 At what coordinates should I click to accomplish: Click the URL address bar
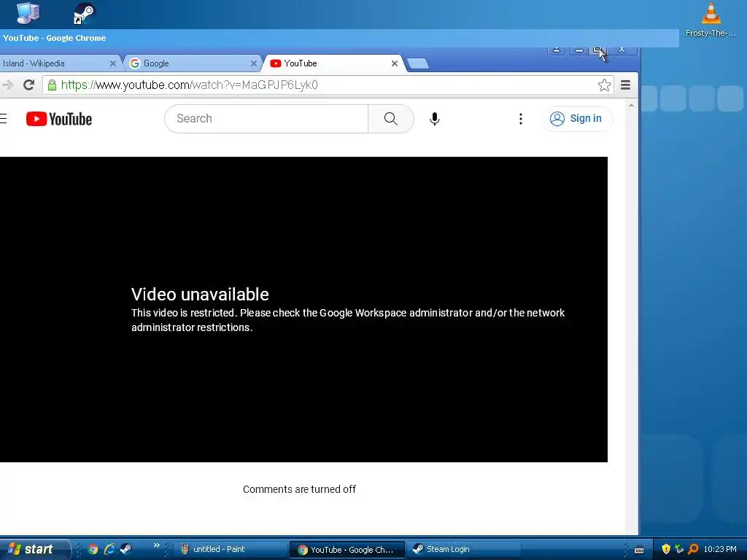[x=328, y=85]
